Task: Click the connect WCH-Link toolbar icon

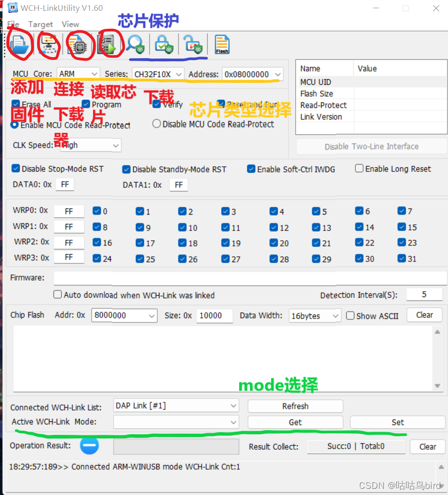Action: tap(49, 45)
